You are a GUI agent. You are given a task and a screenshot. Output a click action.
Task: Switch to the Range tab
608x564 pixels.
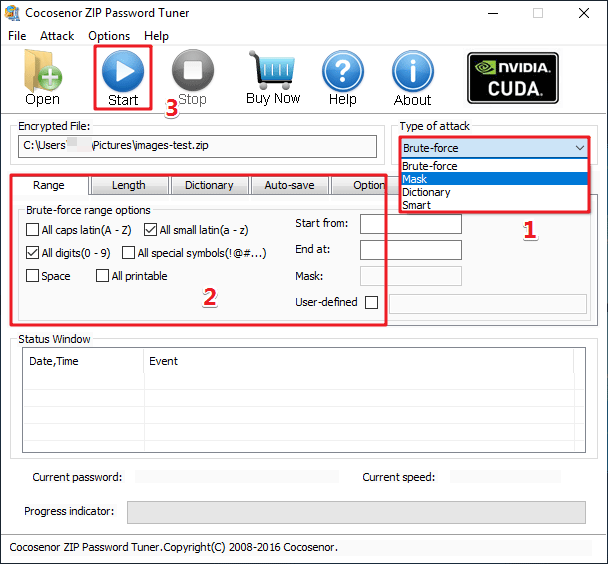[48, 185]
